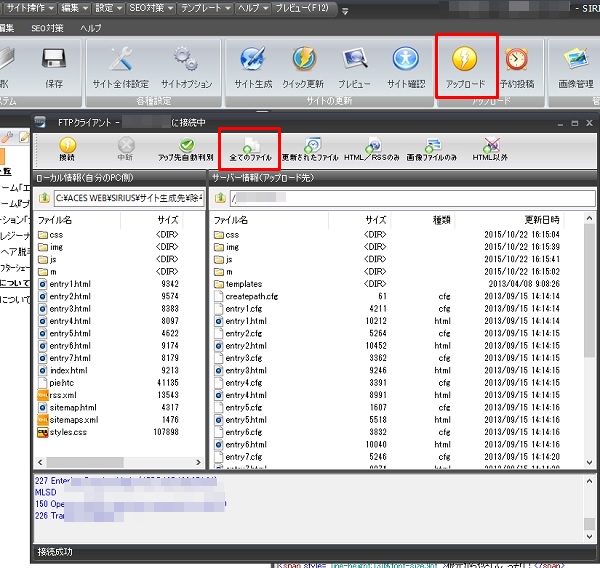Select server js folder
This screenshot has height=568, width=600.
pyautogui.click(x=223, y=260)
